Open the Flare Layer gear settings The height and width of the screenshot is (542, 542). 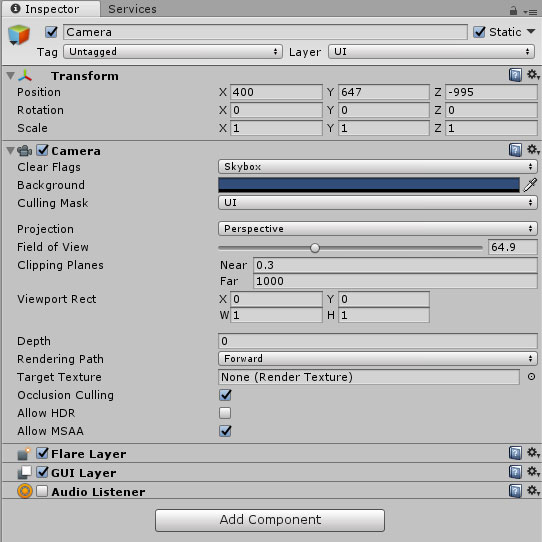[533, 452]
